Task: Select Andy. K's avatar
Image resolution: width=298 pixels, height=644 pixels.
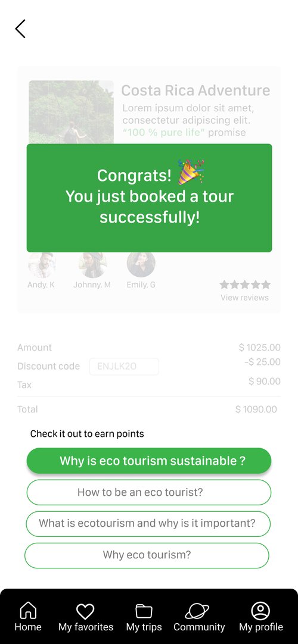Action: tap(42, 265)
